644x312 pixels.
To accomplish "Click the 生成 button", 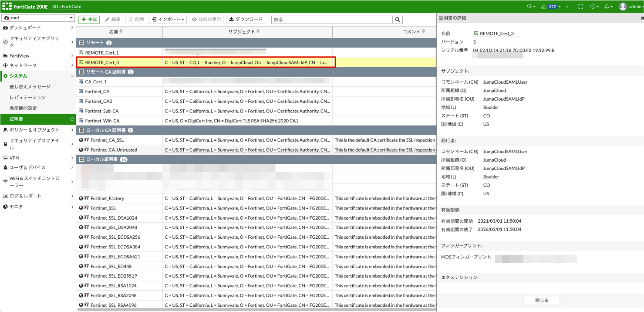I will tap(89, 20).
